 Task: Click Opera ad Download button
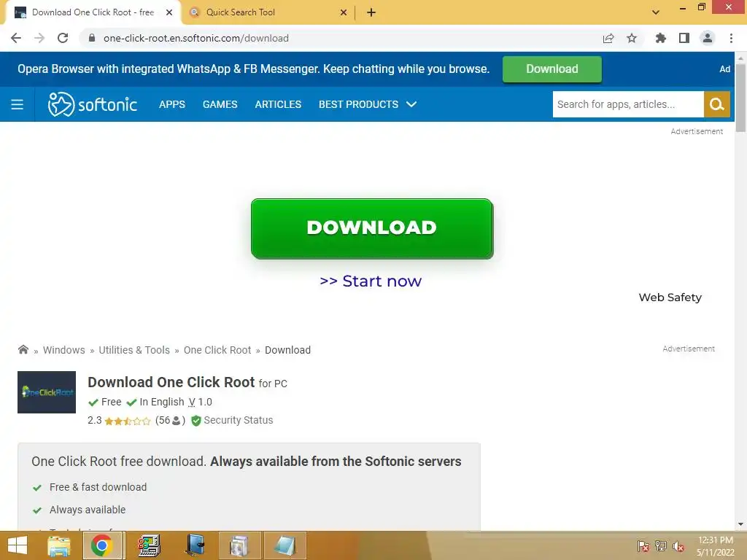click(552, 69)
